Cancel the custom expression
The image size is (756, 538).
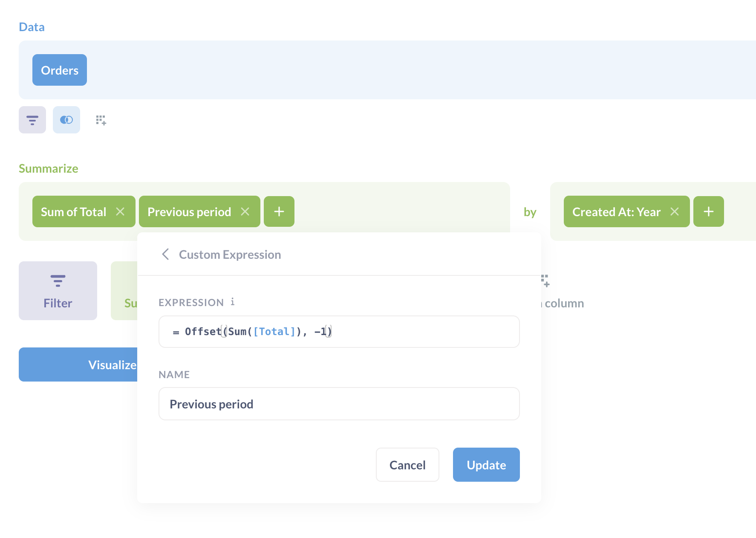407,465
